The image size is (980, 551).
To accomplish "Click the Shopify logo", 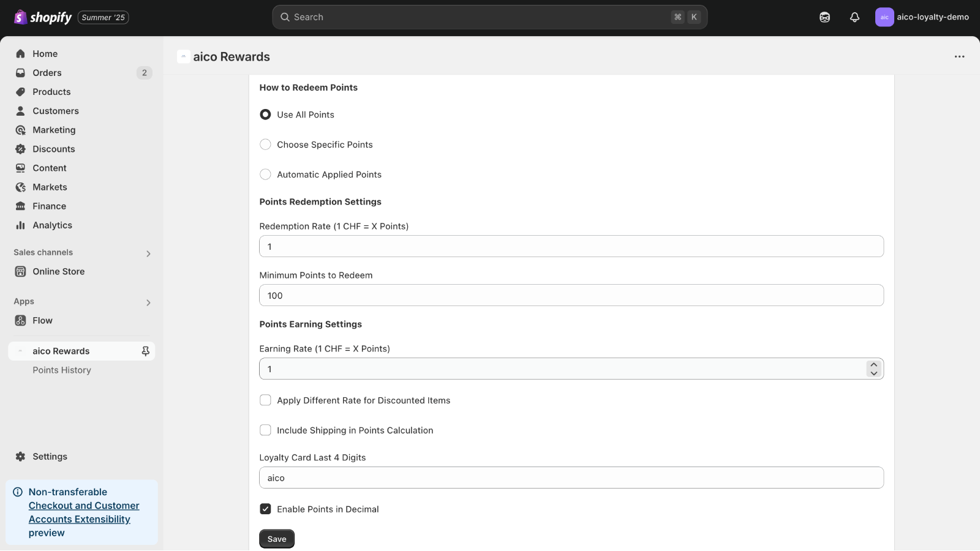I will tap(43, 17).
